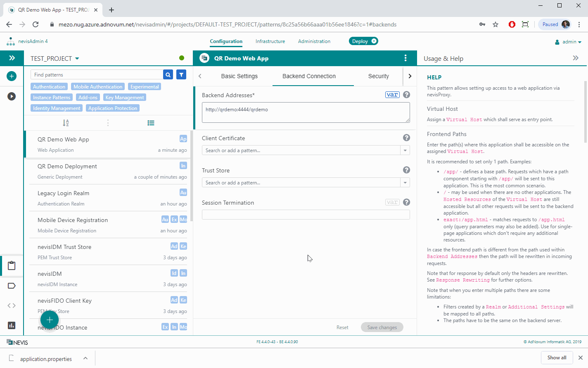Switch to list view icon

pos(151,123)
